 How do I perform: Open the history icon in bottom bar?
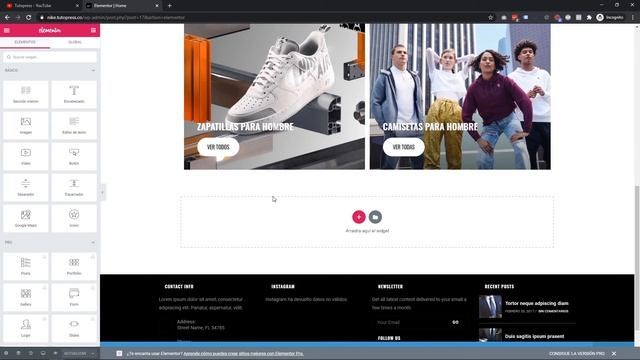[x=31, y=353]
